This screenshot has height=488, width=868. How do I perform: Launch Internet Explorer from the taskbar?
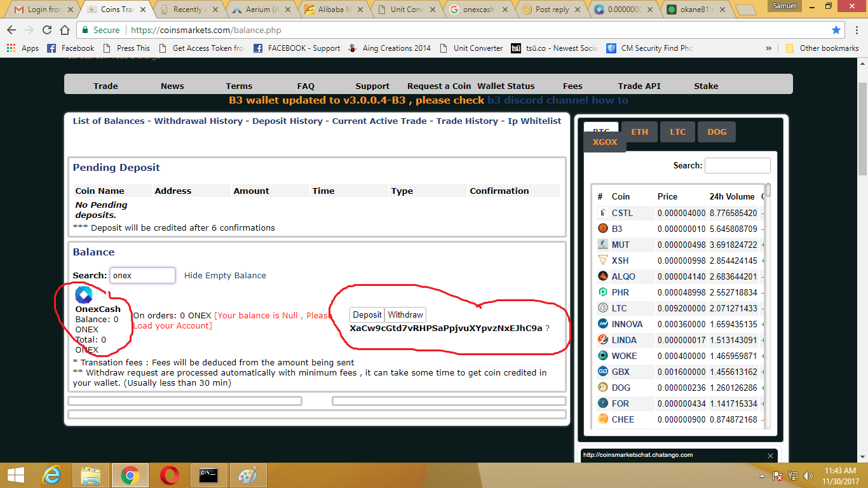[x=51, y=475]
